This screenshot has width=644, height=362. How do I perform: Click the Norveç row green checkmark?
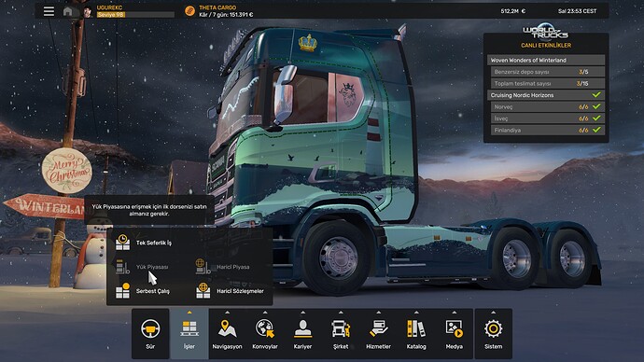click(596, 106)
